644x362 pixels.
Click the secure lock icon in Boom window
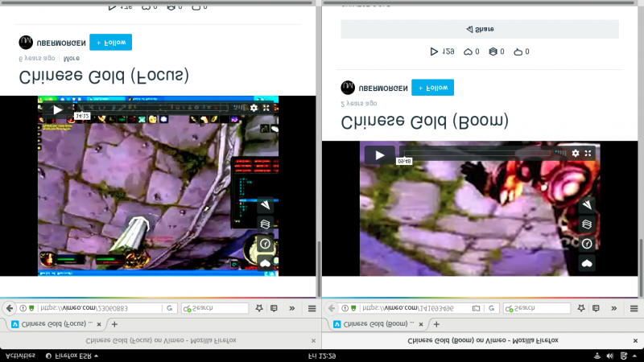(x=353, y=308)
